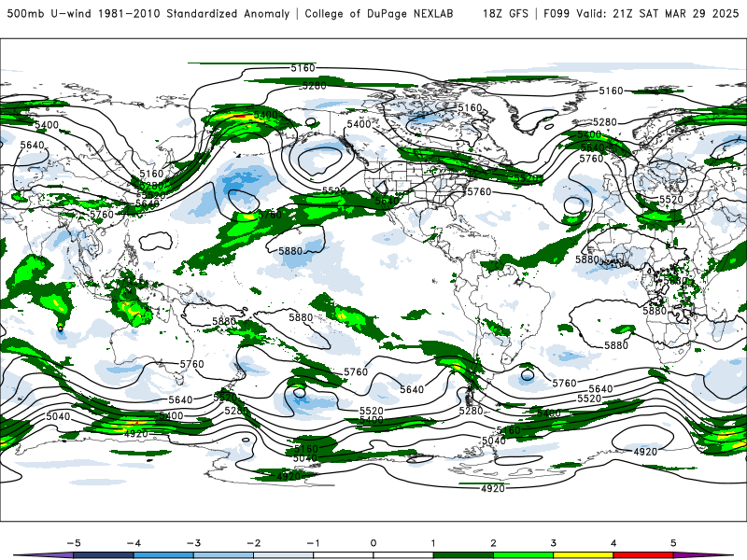The height and width of the screenshot is (560, 747).
Task: Click the '-4' colorbar tick label
Action: tap(134, 543)
